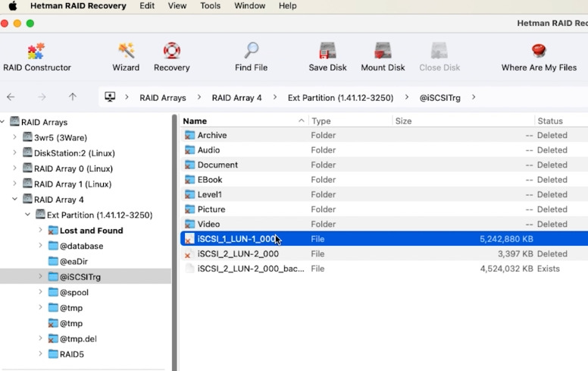588x371 pixels.
Task: Open the Hetman RAID Recovery menu
Action: [78, 6]
